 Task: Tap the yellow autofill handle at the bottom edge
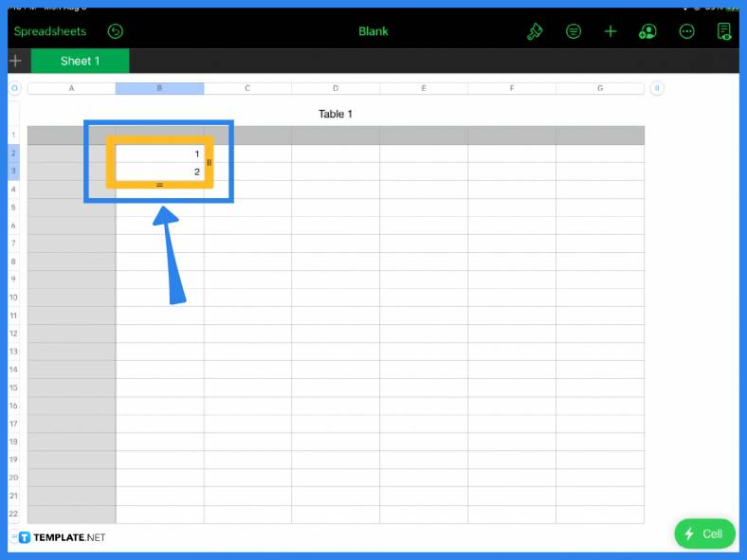159,185
